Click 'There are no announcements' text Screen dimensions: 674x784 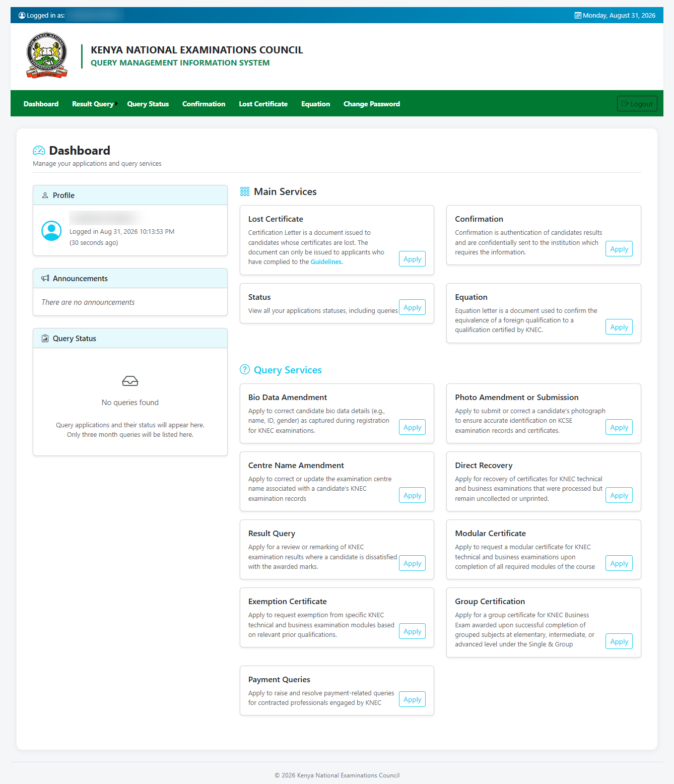pos(88,302)
